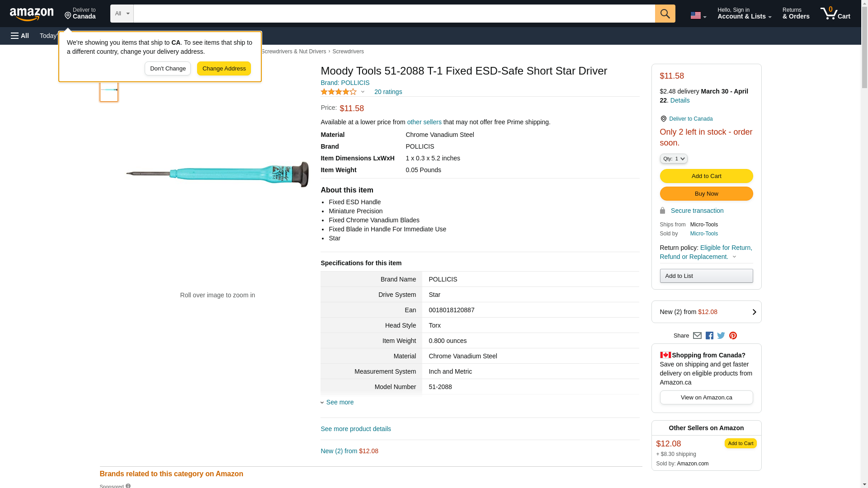This screenshot has width=868, height=488.
Task: Click into the search input field
Action: pyautogui.click(x=393, y=14)
